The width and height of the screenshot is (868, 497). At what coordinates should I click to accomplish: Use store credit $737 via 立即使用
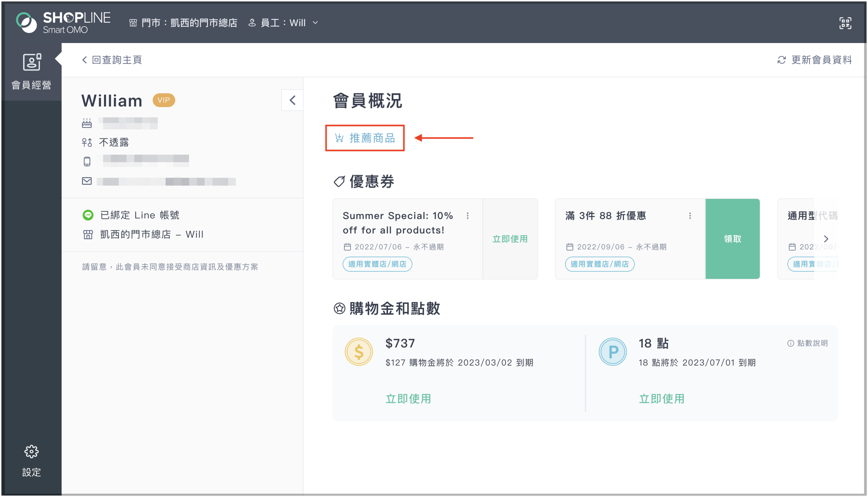point(408,399)
